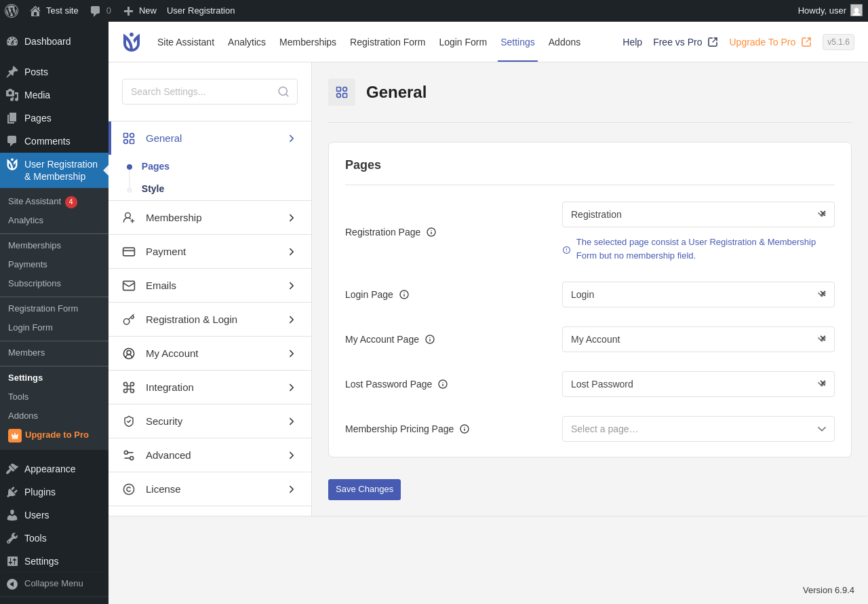Image resolution: width=868 pixels, height=604 pixels.
Task: Click the search magnifier icon
Action: (283, 92)
